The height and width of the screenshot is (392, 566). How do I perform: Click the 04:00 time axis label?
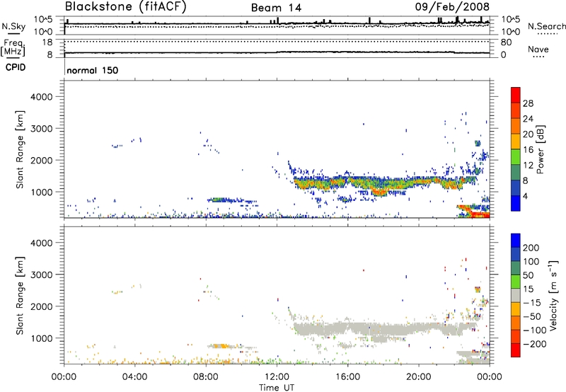pyautogui.click(x=134, y=377)
